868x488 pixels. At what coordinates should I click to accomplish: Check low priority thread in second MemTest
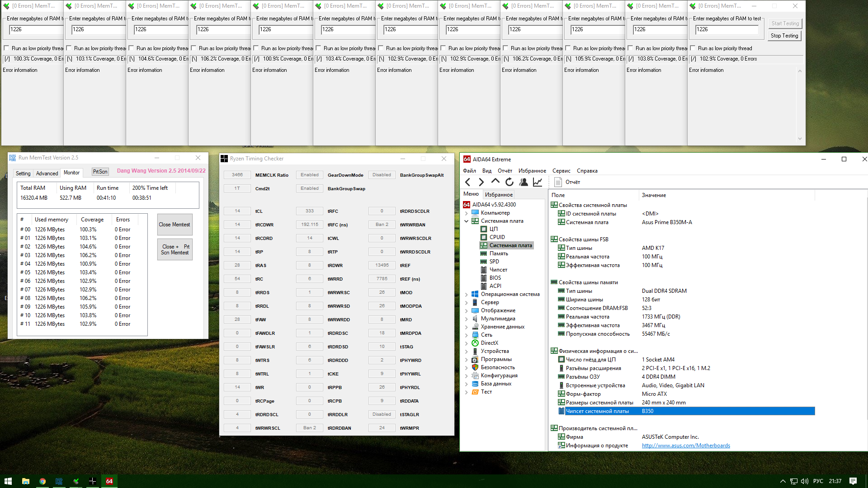click(x=69, y=48)
